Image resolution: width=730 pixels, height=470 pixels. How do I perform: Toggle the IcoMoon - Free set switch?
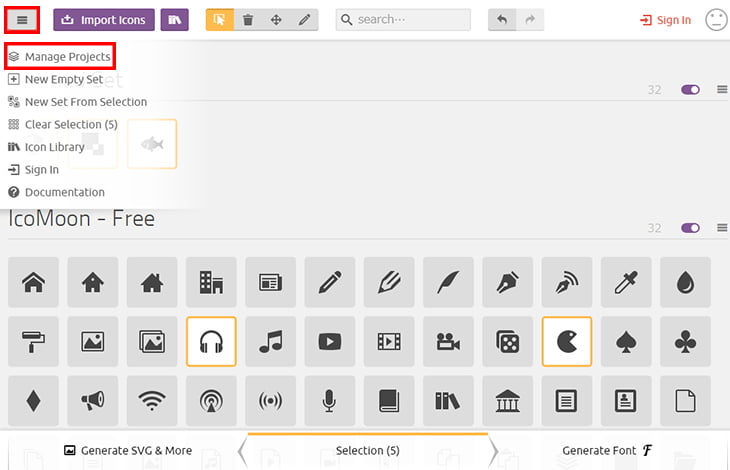690,228
